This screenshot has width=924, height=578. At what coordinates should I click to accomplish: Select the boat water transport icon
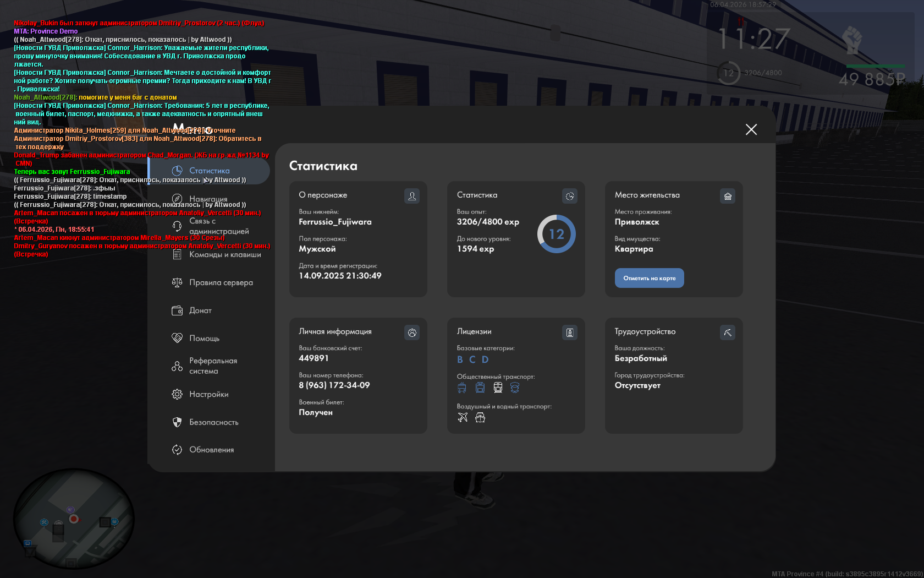click(x=480, y=417)
